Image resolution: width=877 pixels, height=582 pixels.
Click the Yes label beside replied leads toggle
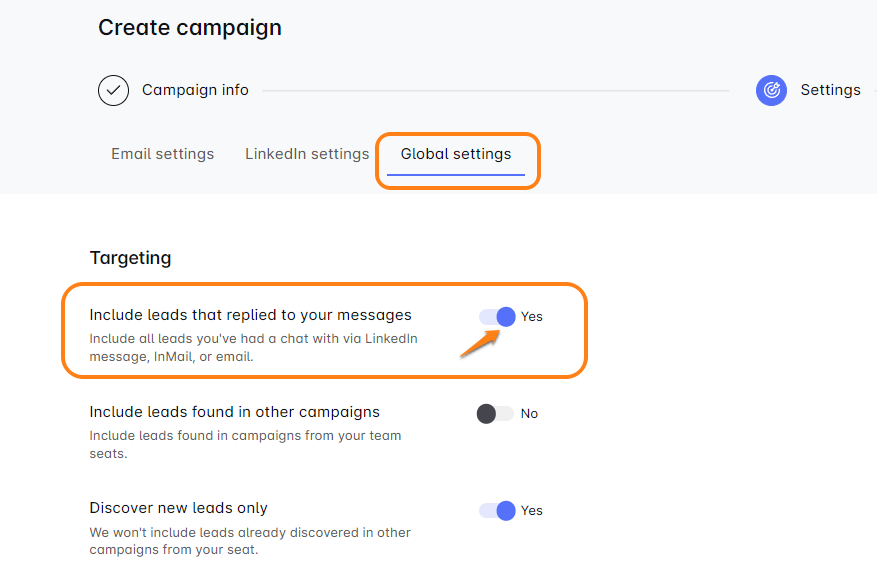(532, 317)
